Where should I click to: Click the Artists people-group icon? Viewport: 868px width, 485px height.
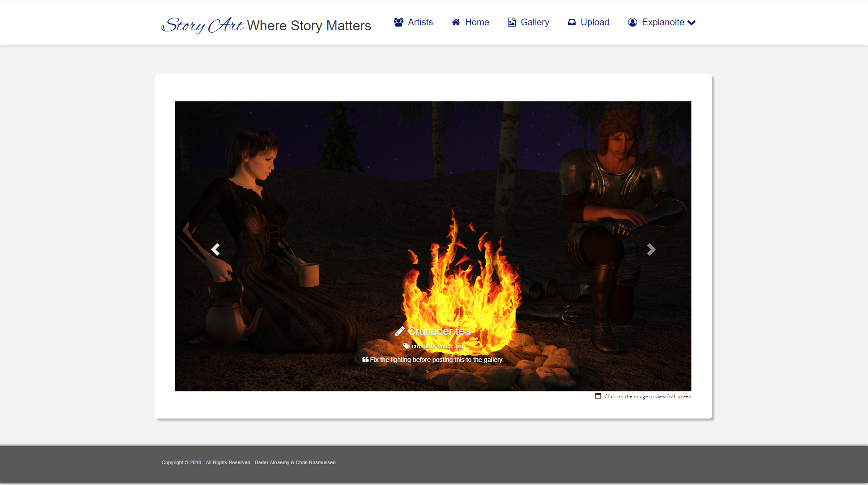coord(398,22)
